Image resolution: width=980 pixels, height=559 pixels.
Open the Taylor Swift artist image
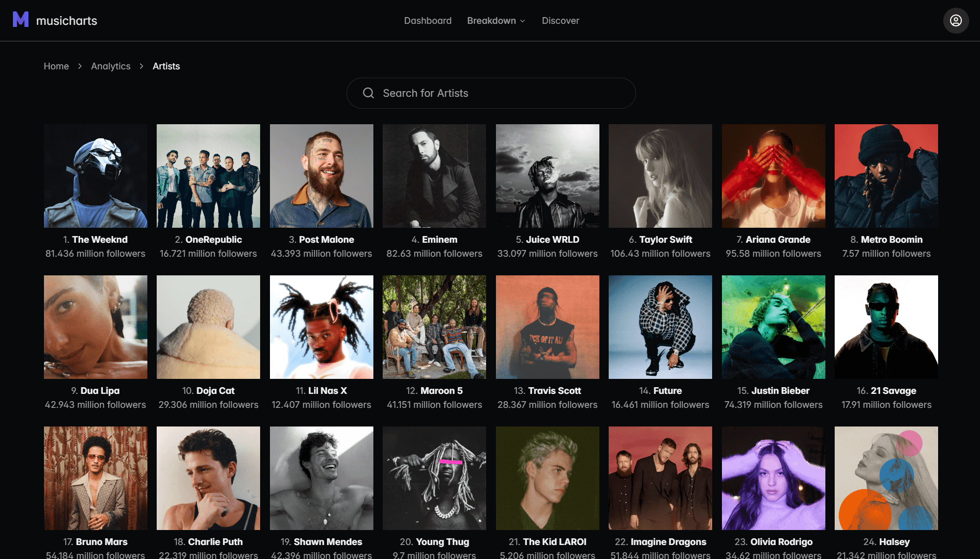pyautogui.click(x=660, y=176)
